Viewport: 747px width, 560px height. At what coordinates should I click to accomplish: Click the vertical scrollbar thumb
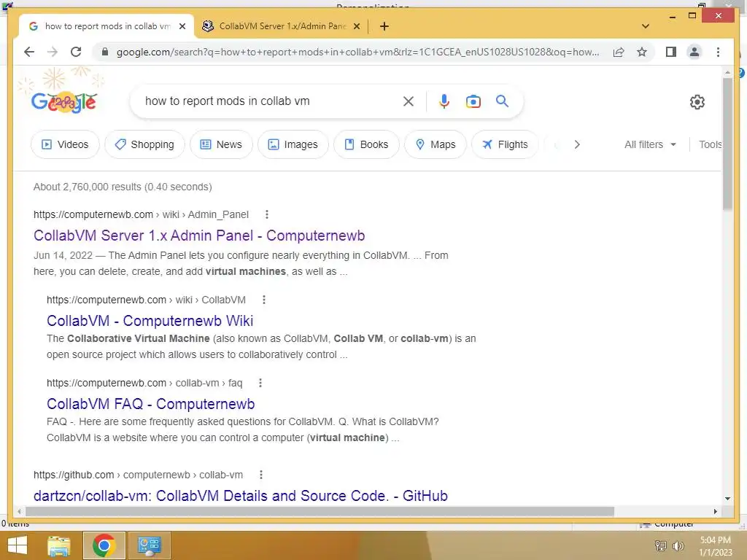coord(727,144)
